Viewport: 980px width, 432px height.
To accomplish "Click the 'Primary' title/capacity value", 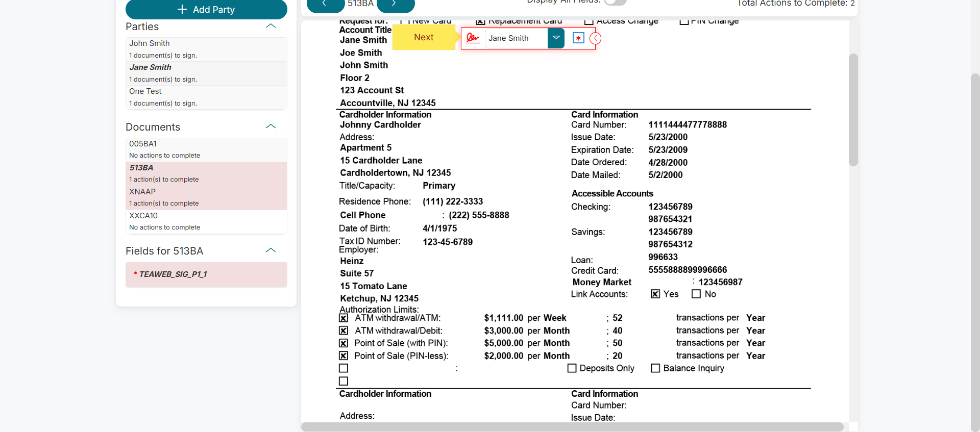I will pyautogui.click(x=439, y=186).
